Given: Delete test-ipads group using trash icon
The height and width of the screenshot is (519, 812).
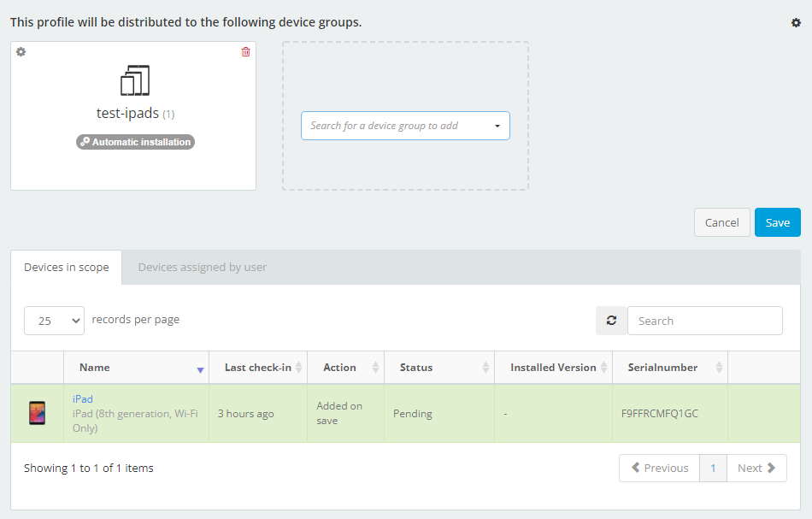Looking at the screenshot, I should click(x=245, y=52).
